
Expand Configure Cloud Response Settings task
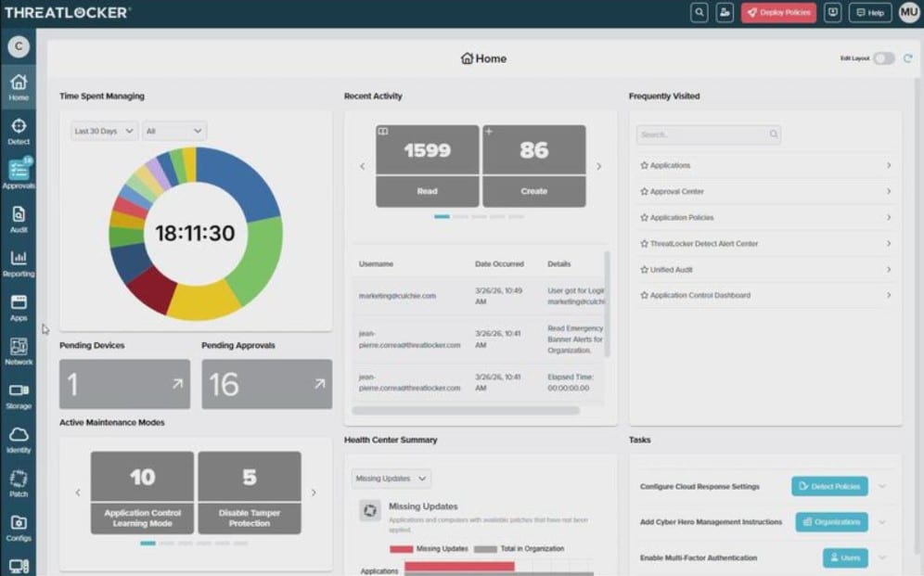pos(882,486)
